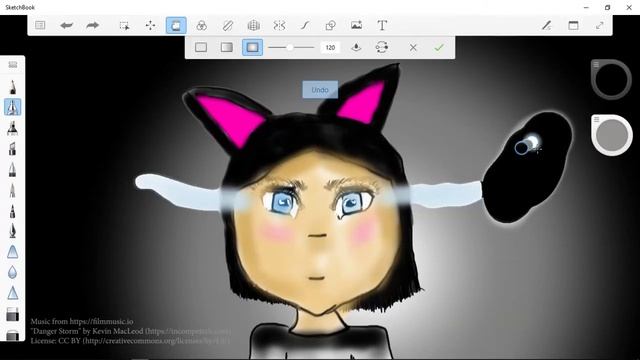Select the smear cone brush above the droplet
Viewport: 640px width, 360px height.
tap(13, 252)
